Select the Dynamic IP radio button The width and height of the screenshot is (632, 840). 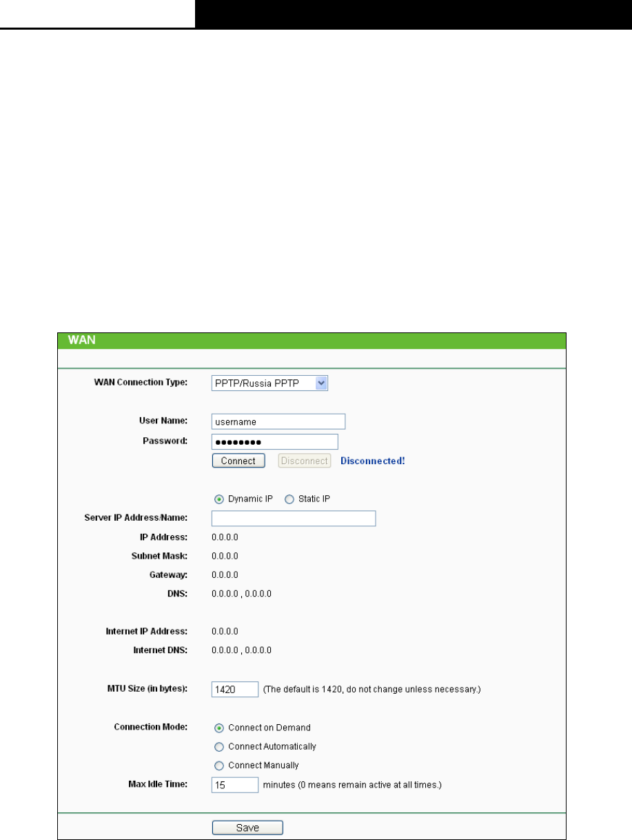tap(220, 499)
